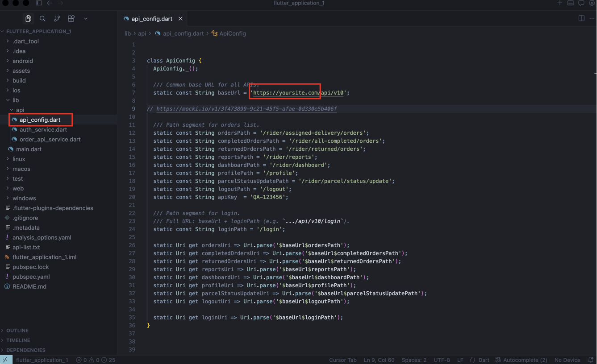Expand the TIMELINE section
The image size is (597, 364).
click(x=18, y=340)
